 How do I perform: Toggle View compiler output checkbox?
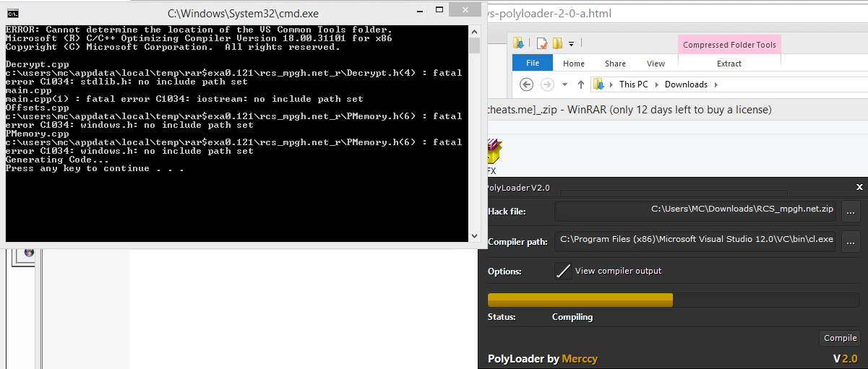pyautogui.click(x=563, y=271)
